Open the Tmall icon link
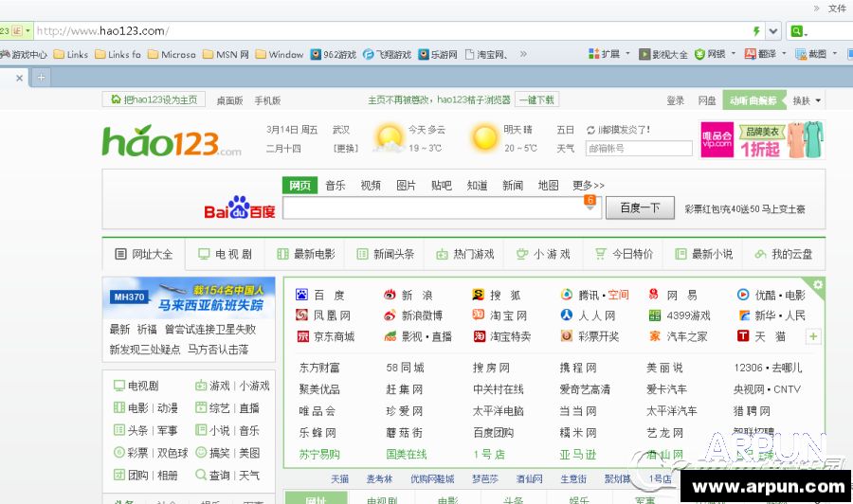Screen dimensions: 853x504 [742, 336]
